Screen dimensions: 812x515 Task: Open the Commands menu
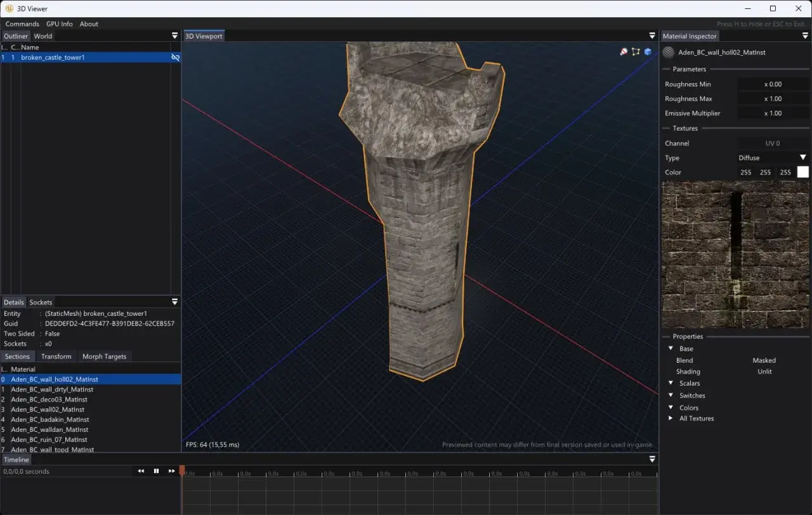(22, 24)
